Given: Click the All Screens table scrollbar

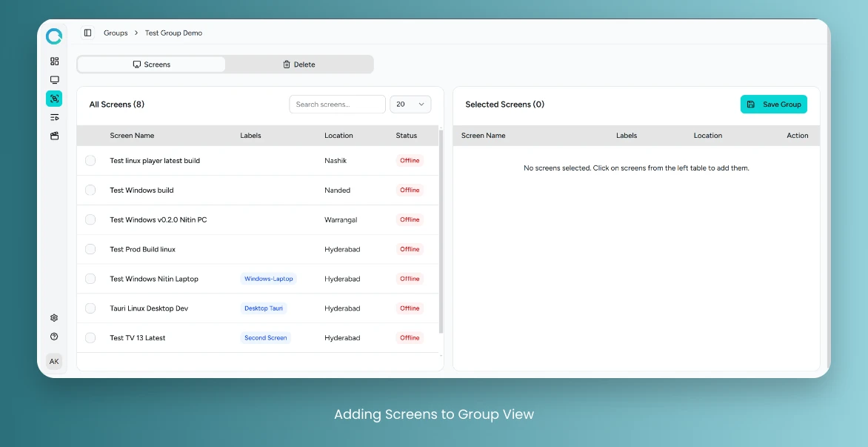Looking at the screenshot, I should tap(441, 231).
